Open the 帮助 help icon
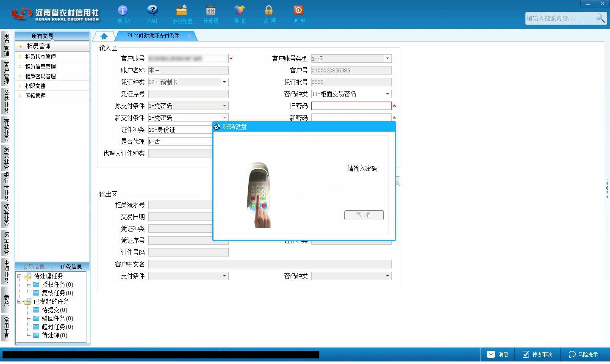 click(123, 14)
